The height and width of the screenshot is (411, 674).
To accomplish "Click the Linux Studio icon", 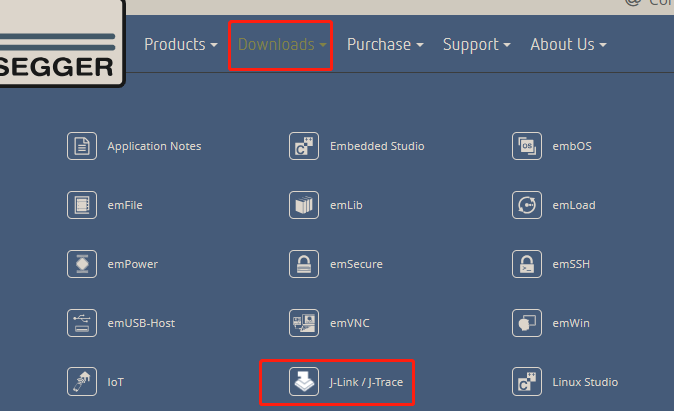I will pyautogui.click(x=527, y=381).
